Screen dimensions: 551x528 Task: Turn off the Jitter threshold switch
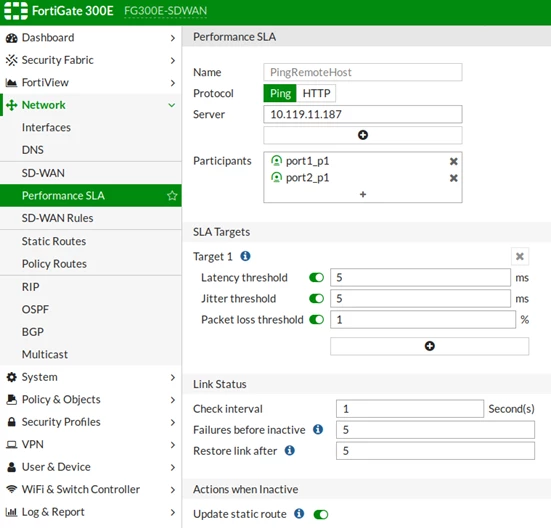[316, 299]
